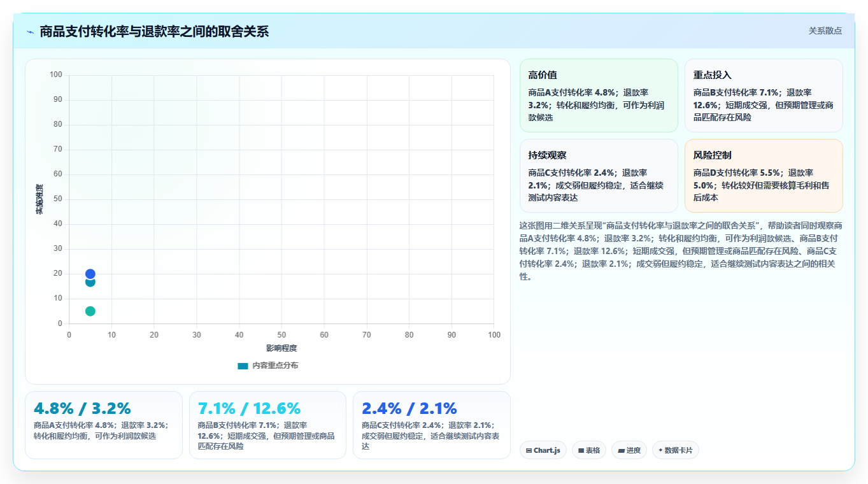
Task: Click the 4.8% / 3.2% stat value
Action: pyautogui.click(x=82, y=408)
